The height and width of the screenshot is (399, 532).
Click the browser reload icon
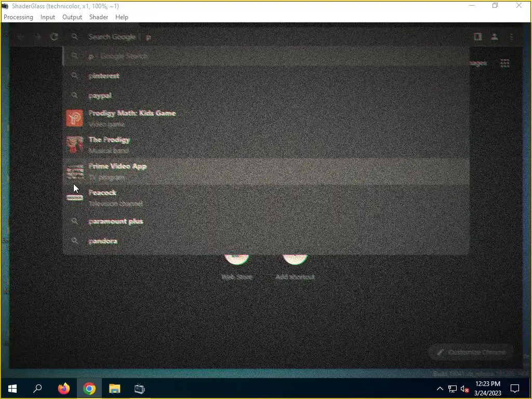pyautogui.click(x=54, y=37)
